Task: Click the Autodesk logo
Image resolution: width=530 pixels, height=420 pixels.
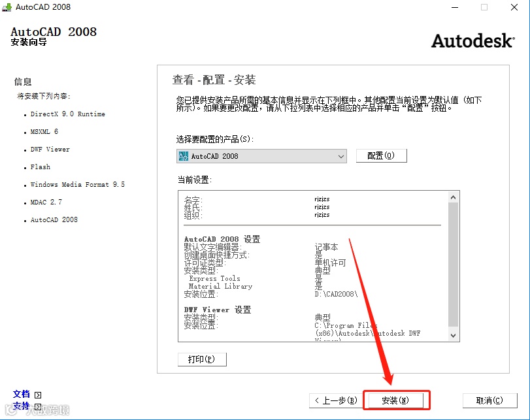Action: (x=473, y=41)
